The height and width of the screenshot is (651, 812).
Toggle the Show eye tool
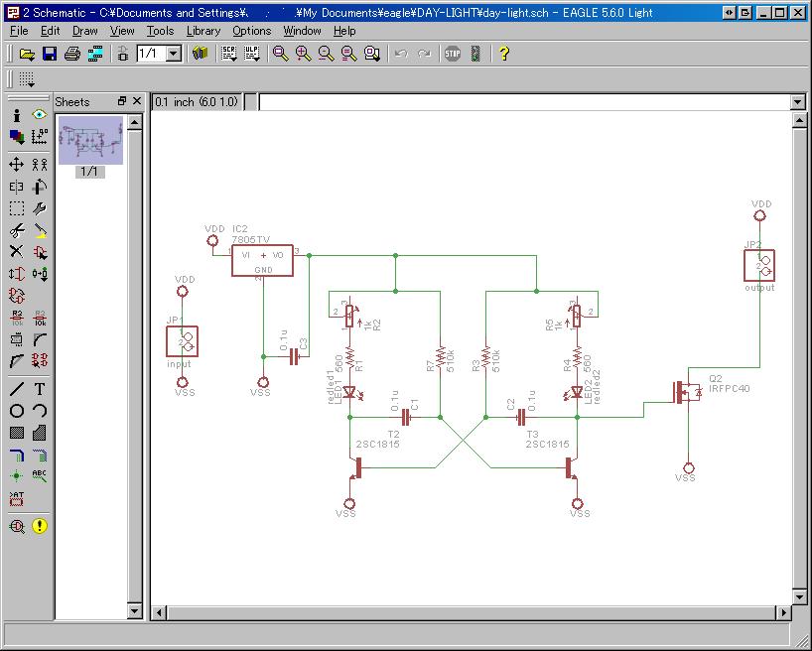pyautogui.click(x=40, y=115)
